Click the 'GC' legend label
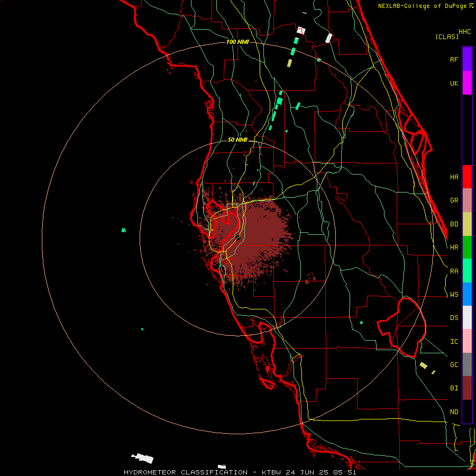This screenshot has height=476, width=476. (x=454, y=365)
